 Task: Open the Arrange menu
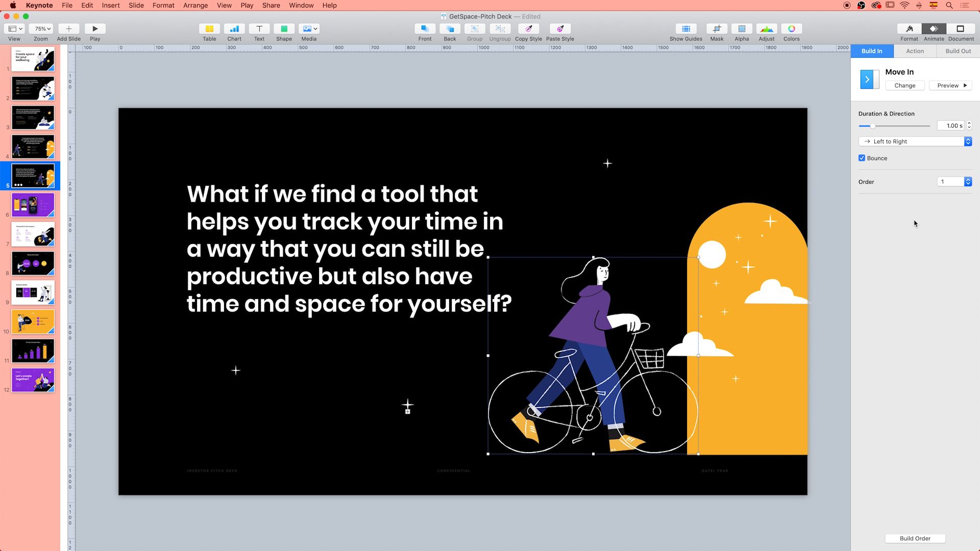(195, 5)
